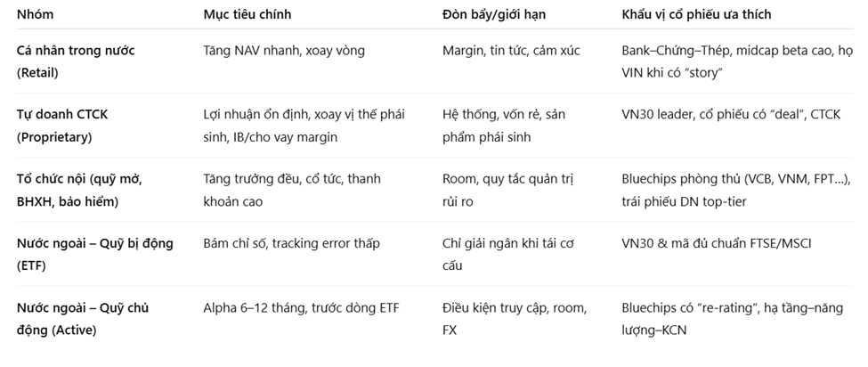Click the "Alpha 6–12 tháng" objective cell
Viewport: 868px width, 367px height.
[x=301, y=308]
